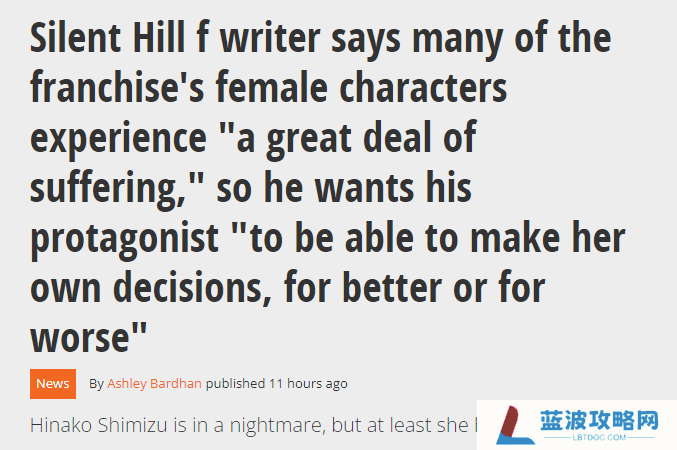Click the LBTDOC.COM watermark text
The height and width of the screenshot is (450, 677).
(599, 437)
